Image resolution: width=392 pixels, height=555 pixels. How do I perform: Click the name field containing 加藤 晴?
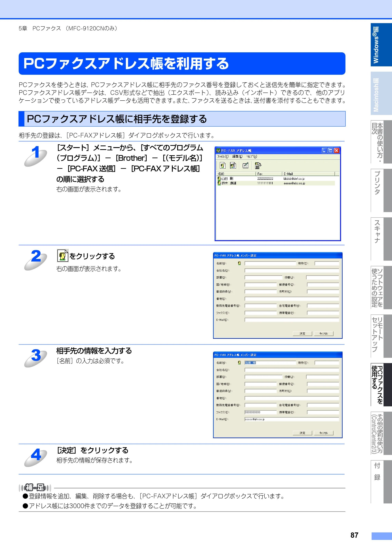(270, 363)
